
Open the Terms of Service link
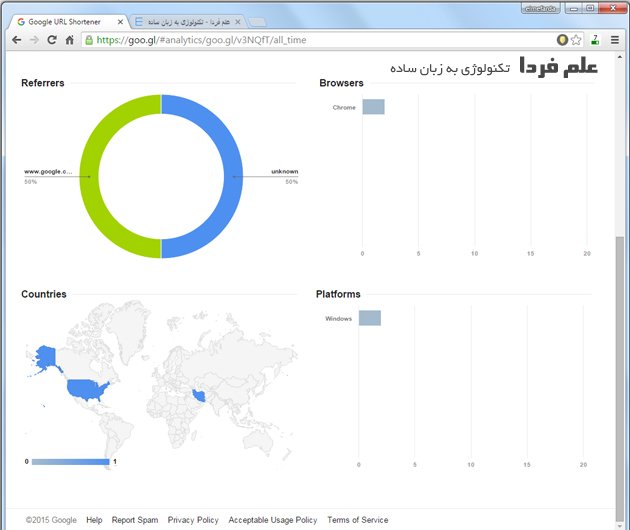pos(357,520)
